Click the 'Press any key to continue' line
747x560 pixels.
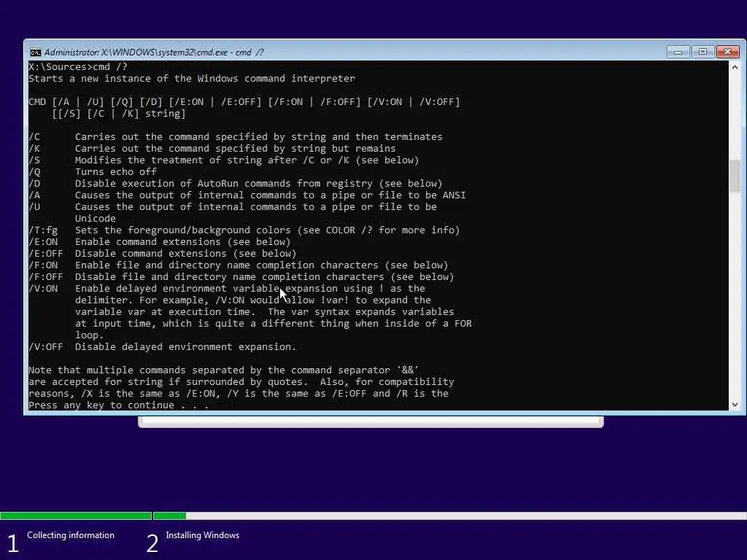pyautogui.click(x=119, y=405)
